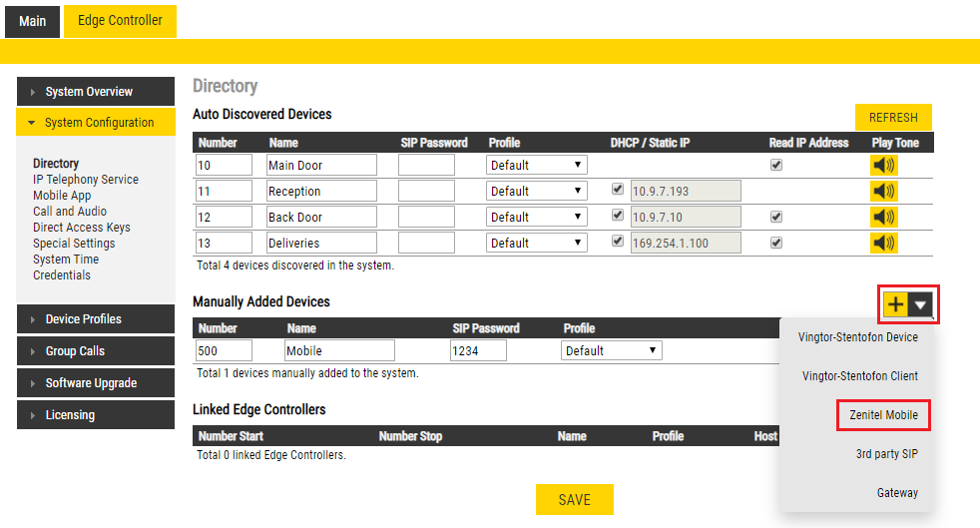Click the plus icon to add device
980x528 pixels.
(x=895, y=305)
